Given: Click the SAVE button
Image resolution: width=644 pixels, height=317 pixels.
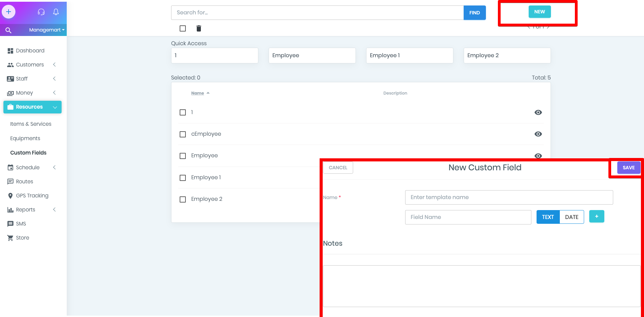Looking at the screenshot, I should pyautogui.click(x=629, y=168).
